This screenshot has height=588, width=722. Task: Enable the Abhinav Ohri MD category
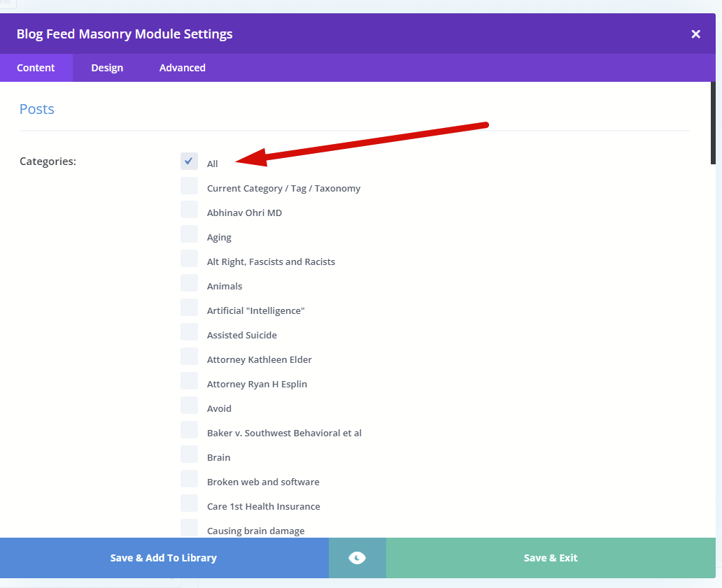[x=189, y=210]
